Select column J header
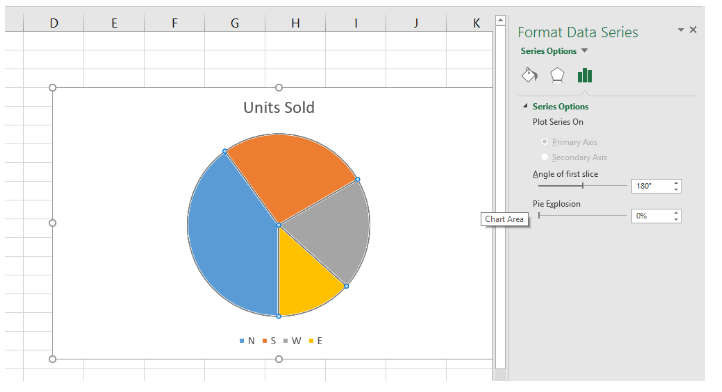Viewport: 722px width, 392px height. pos(416,23)
